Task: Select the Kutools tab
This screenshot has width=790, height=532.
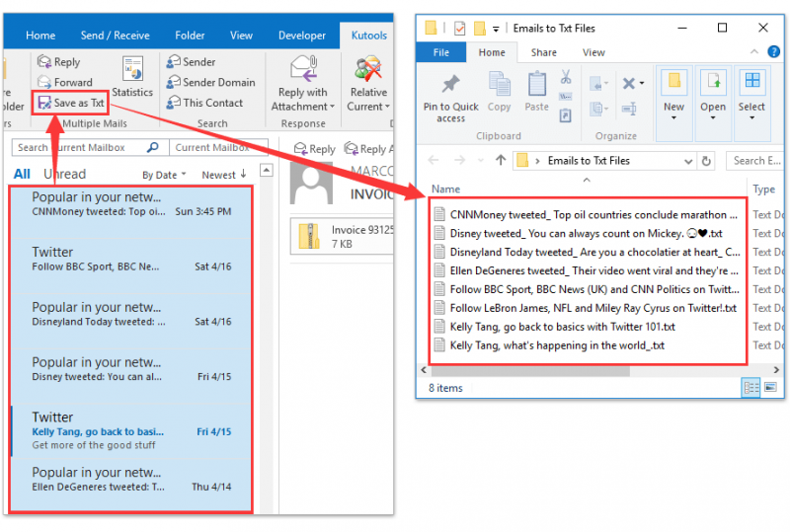Action: (368, 36)
